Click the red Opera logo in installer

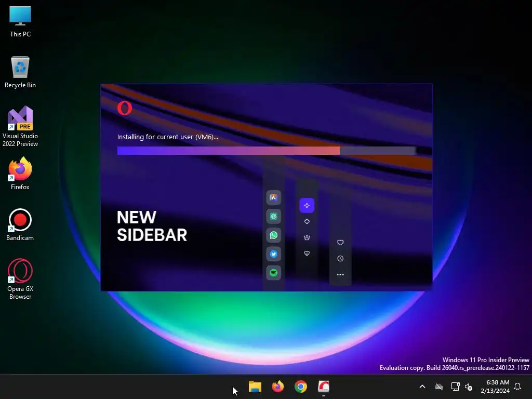pos(125,108)
